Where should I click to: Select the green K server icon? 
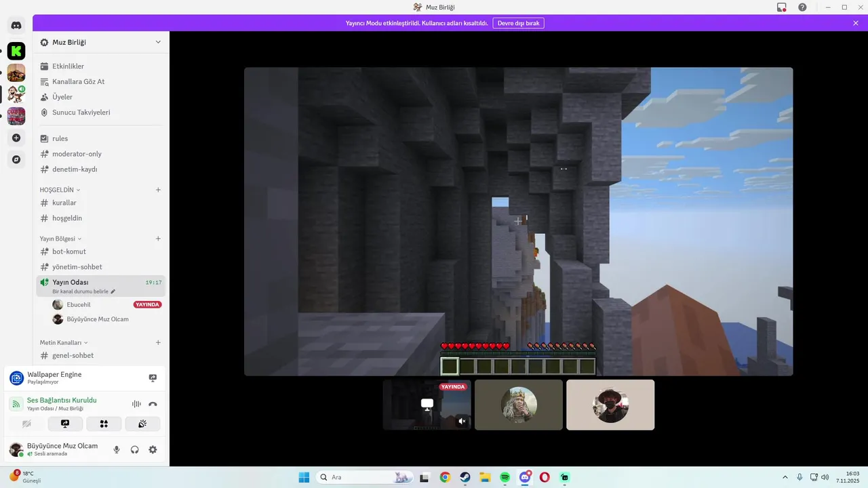pyautogui.click(x=16, y=51)
